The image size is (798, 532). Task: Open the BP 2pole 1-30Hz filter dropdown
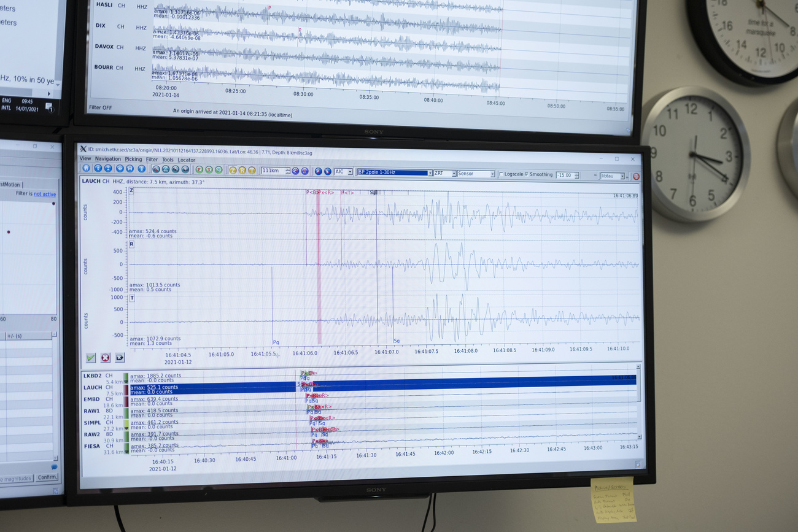coord(394,173)
